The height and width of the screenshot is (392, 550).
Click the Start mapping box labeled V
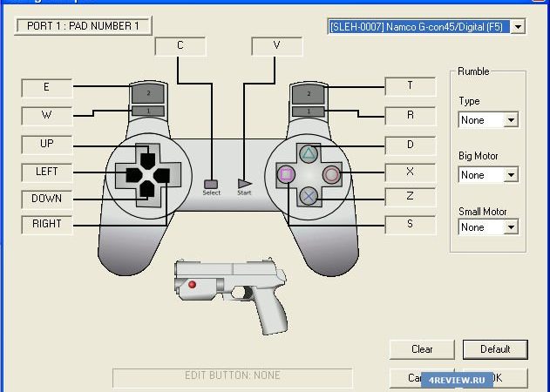pos(276,46)
